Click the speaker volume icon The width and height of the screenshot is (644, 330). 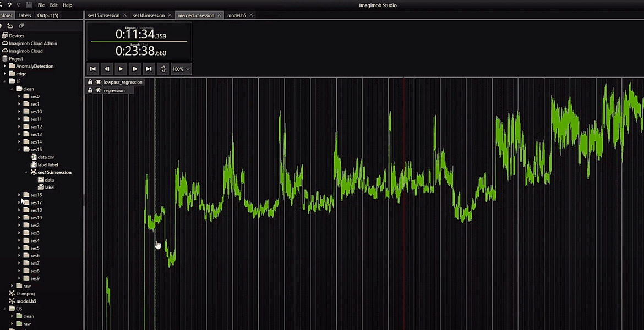click(x=163, y=69)
